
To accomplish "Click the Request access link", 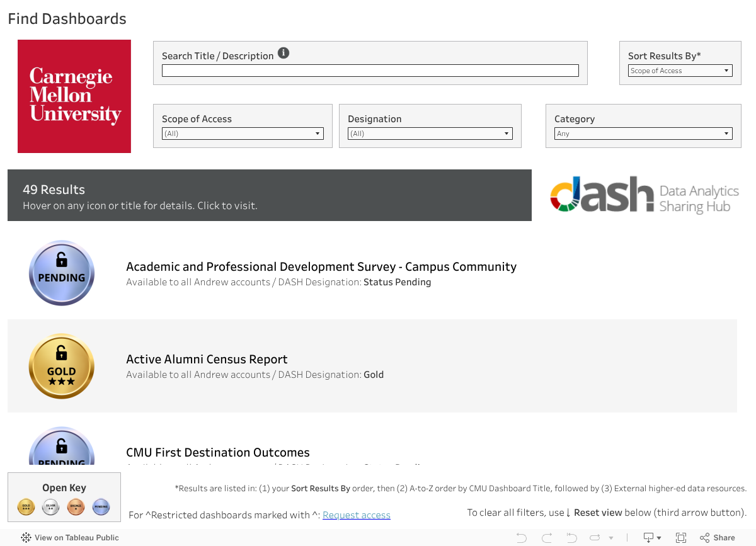I will tap(356, 515).
